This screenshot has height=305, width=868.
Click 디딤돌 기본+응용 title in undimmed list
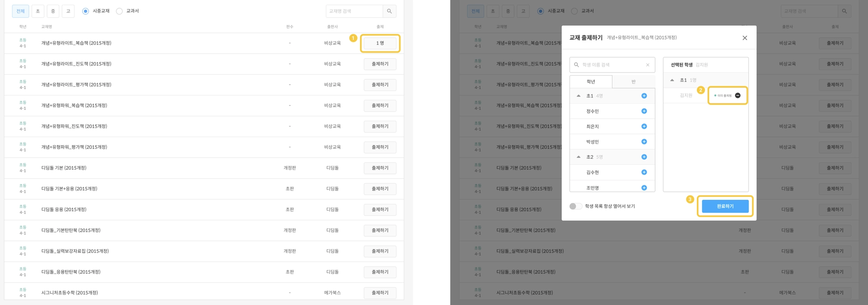point(69,189)
